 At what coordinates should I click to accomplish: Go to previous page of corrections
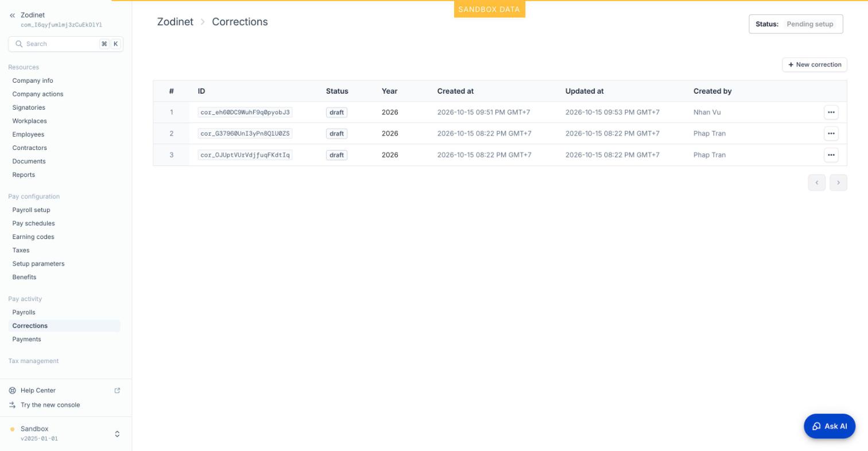[x=816, y=183]
